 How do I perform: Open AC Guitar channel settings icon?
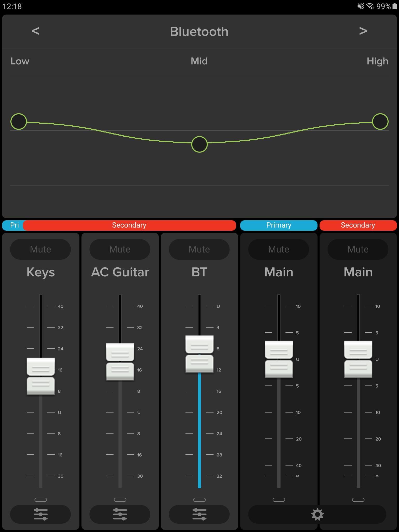coord(120,514)
